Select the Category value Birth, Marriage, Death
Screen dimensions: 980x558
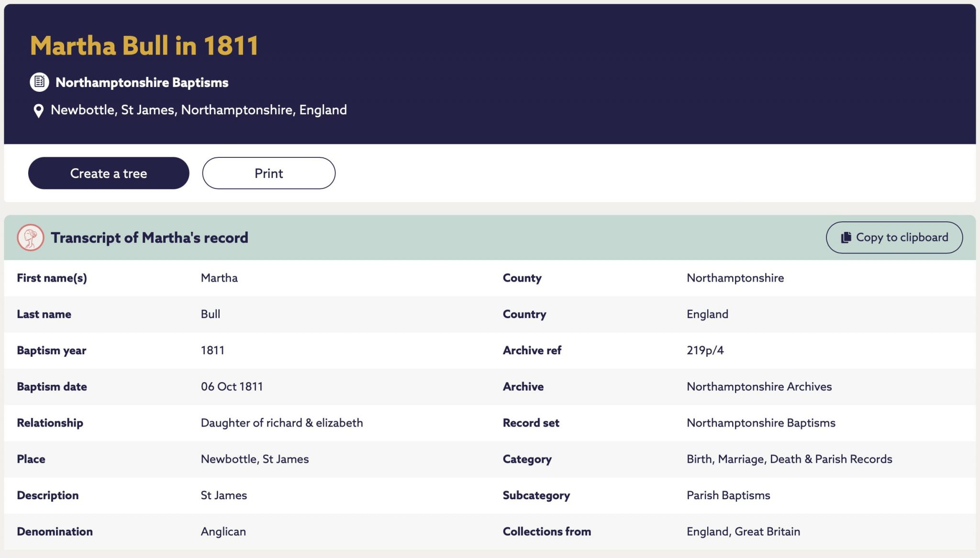(x=744, y=459)
